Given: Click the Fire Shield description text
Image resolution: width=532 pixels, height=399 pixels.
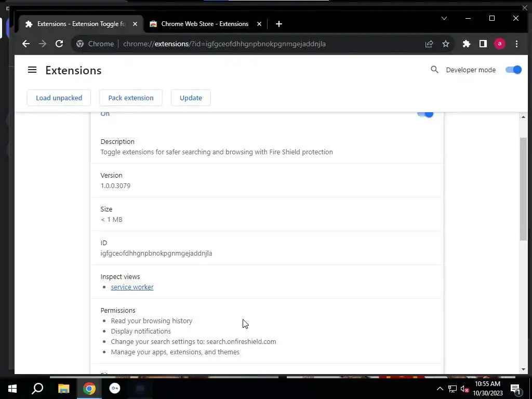Looking at the screenshot, I should click(217, 152).
